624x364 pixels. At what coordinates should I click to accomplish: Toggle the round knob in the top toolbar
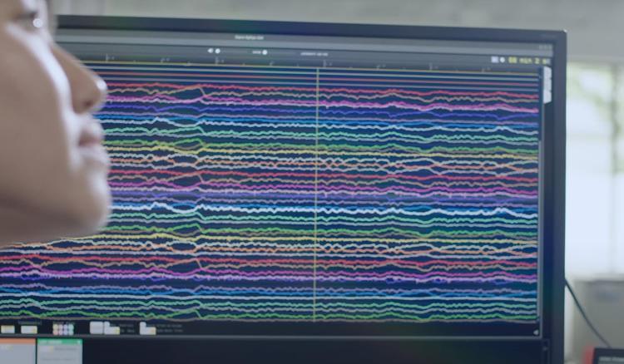tap(217, 52)
